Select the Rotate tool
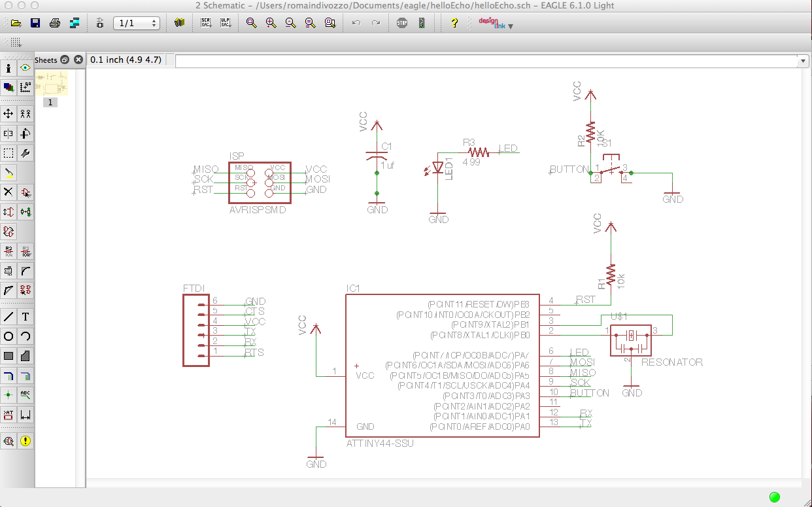This screenshot has width=812, height=507. click(x=25, y=133)
